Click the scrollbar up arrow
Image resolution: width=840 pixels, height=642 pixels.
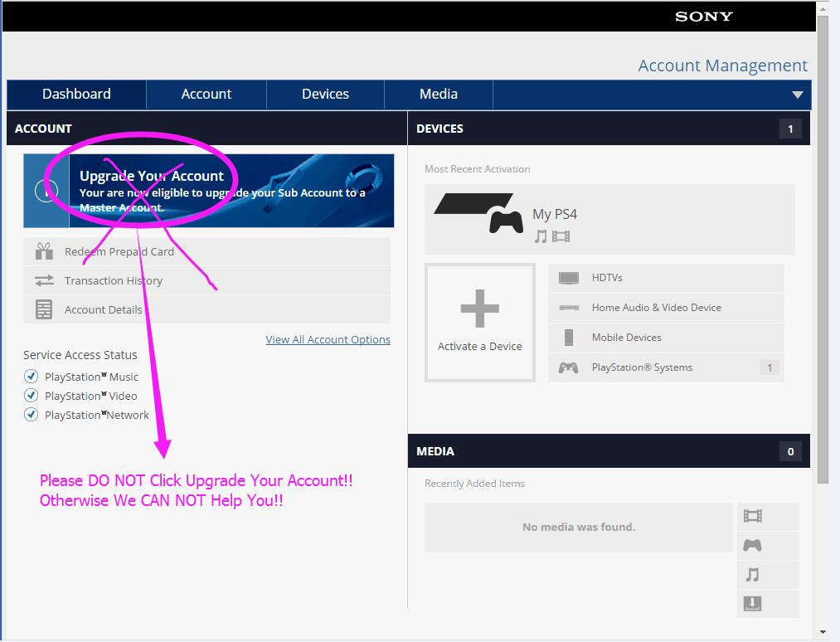(x=823, y=8)
